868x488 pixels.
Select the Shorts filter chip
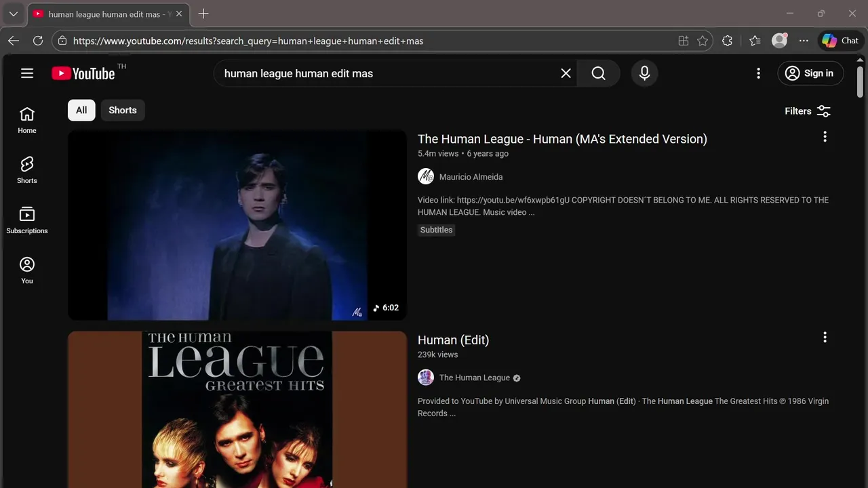click(x=123, y=110)
